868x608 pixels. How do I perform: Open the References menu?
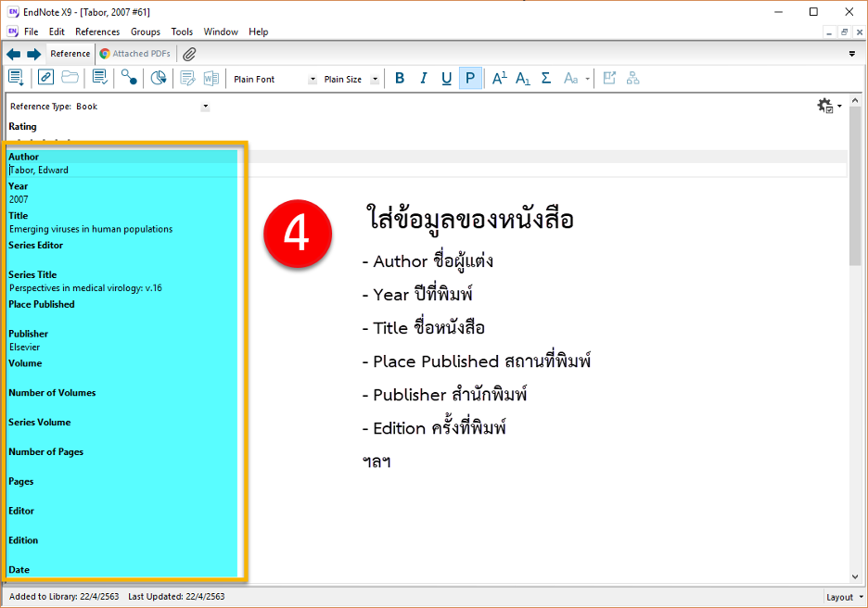(97, 32)
